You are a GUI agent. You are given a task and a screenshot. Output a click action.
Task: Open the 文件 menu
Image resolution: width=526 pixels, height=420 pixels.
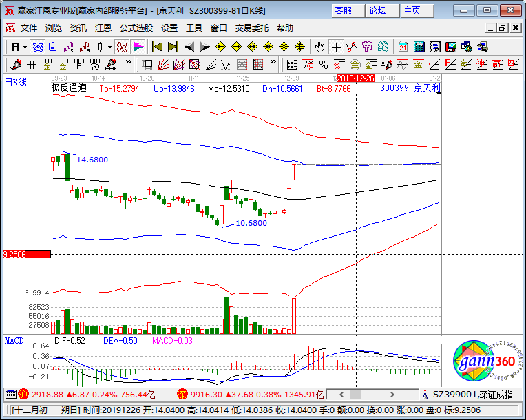(29, 28)
